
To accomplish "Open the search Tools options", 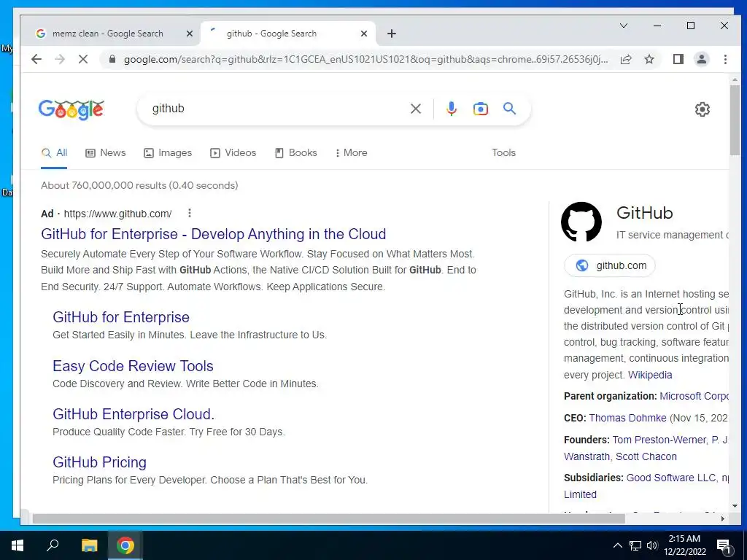I will pyautogui.click(x=503, y=153).
